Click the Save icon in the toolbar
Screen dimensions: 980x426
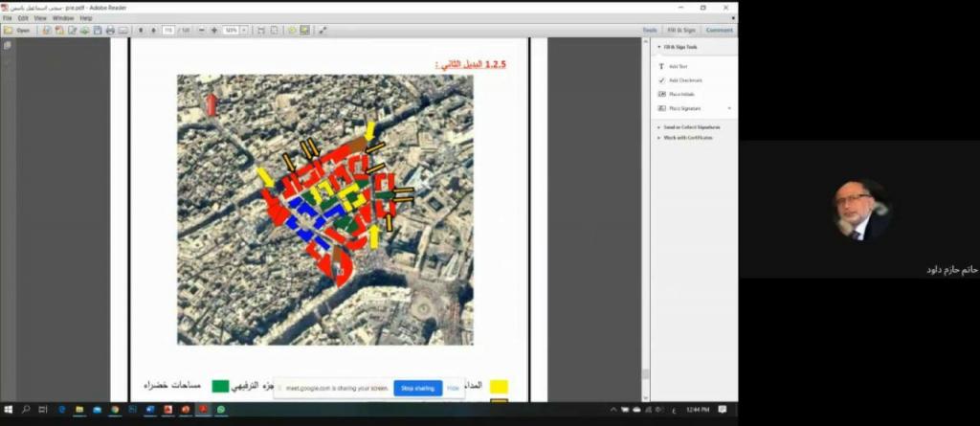point(98,31)
